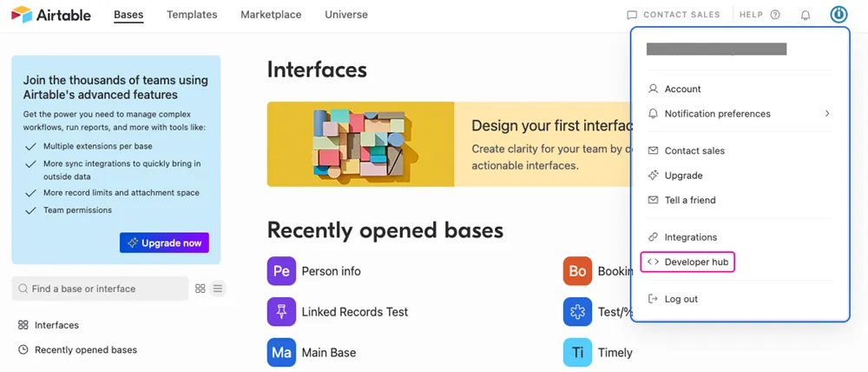The width and height of the screenshot is (868, 372).
Task: Click the Design your first interface banner text
Action: coord(552,126)
